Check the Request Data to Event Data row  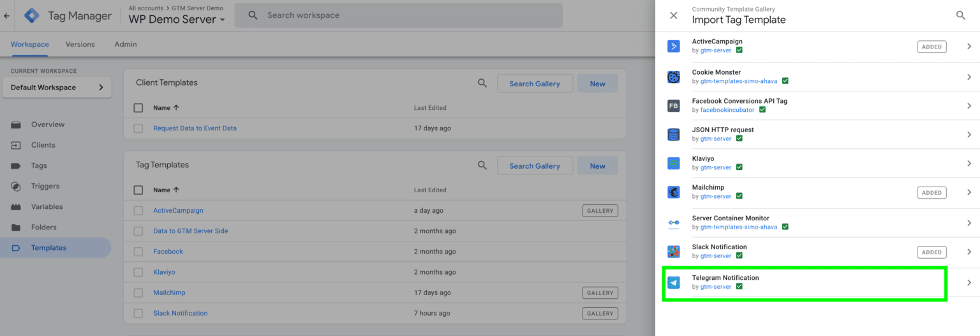(x=138, y=128)
